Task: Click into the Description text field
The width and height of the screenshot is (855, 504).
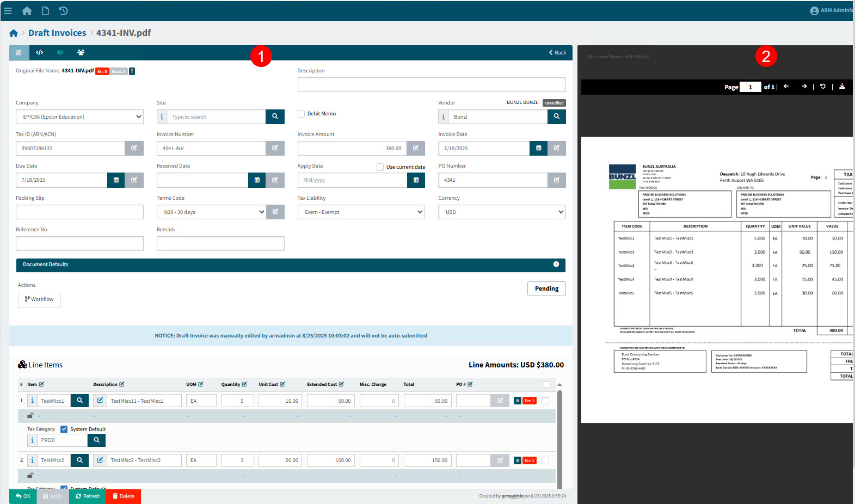Action: [x=431, y=85]
